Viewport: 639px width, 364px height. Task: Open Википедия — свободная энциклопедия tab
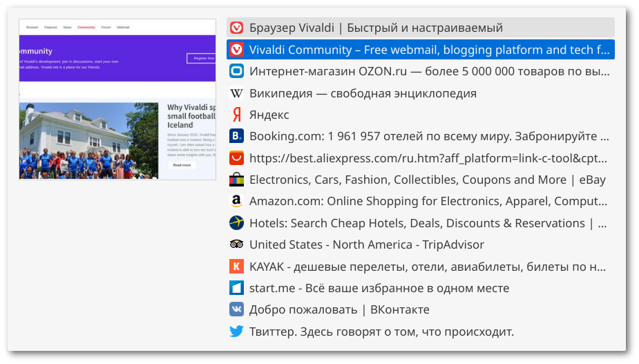tap(421, 93)
